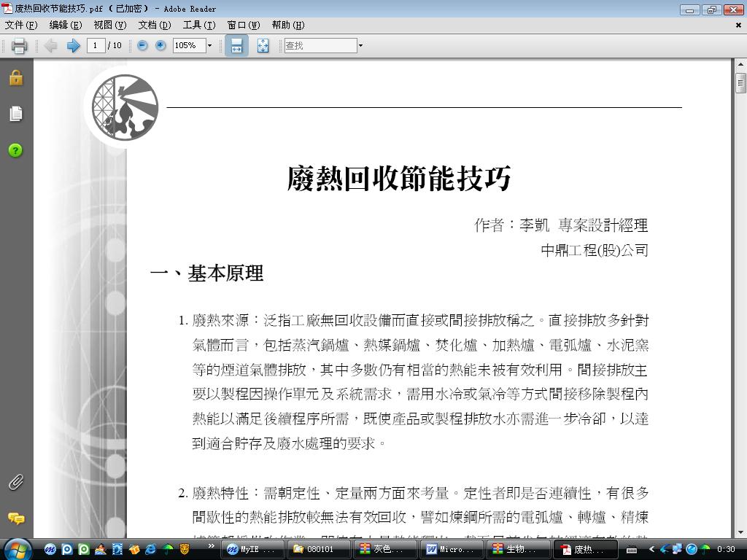Open zoom percentage dropdown arrow
Image resolution: width=747 pixels, height=560 pixels.
209,46
